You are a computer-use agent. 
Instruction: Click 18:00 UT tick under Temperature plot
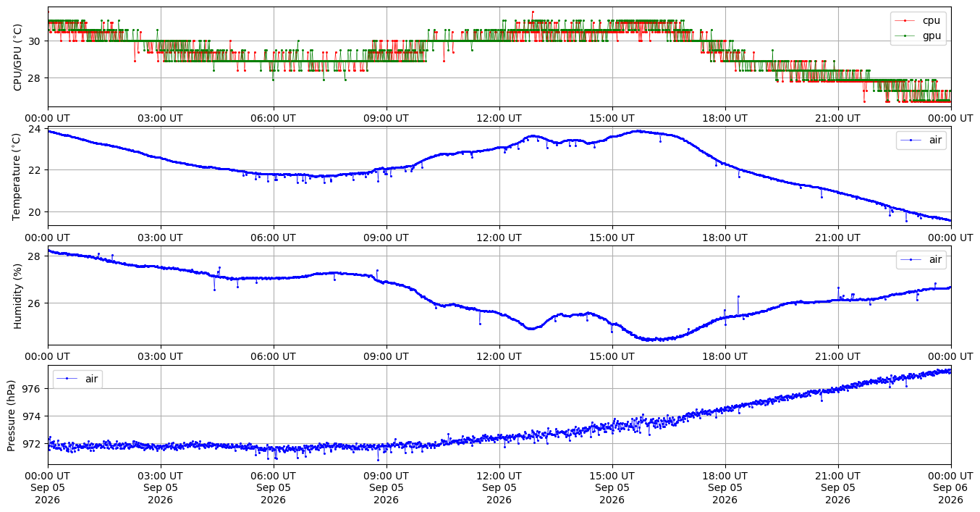[x=725, y=237]
